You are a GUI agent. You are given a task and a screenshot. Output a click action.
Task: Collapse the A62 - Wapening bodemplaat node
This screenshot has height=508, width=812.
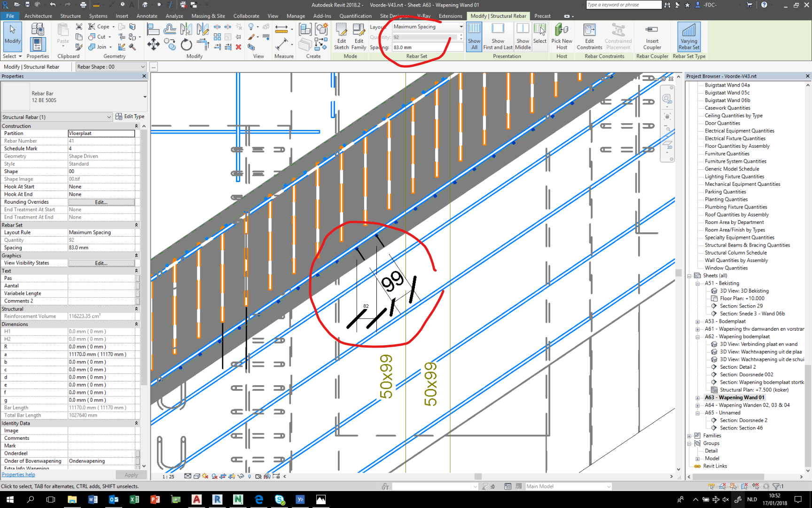click(697, 336)
